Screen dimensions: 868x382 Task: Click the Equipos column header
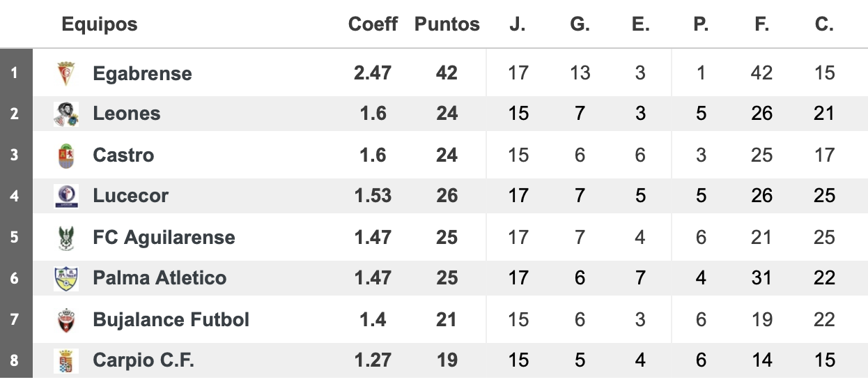coord(100,24)
